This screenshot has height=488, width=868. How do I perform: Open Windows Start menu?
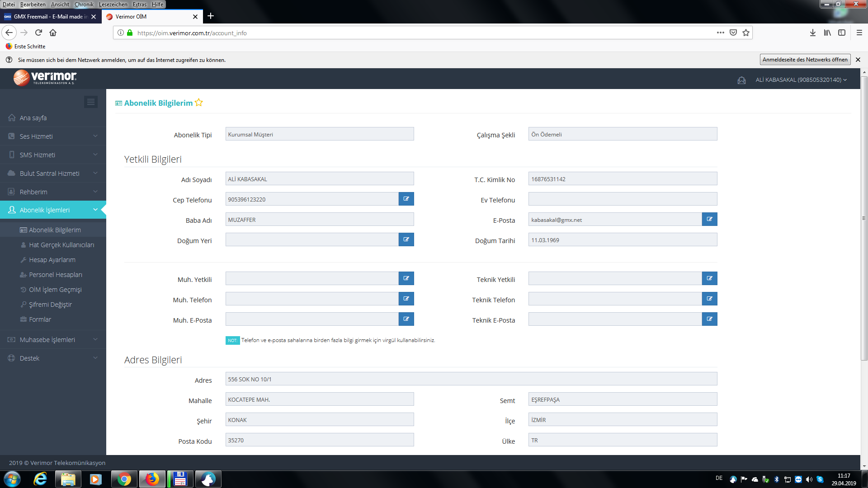click(x=12, y=479)
